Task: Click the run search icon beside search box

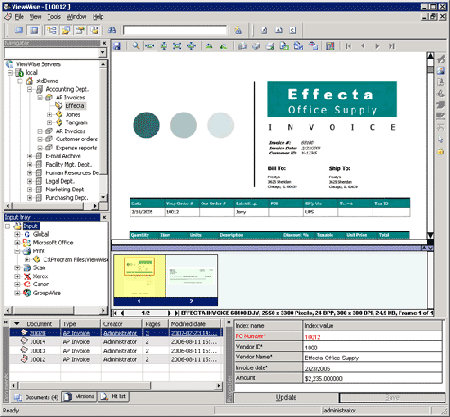Action: coord(238,30)
